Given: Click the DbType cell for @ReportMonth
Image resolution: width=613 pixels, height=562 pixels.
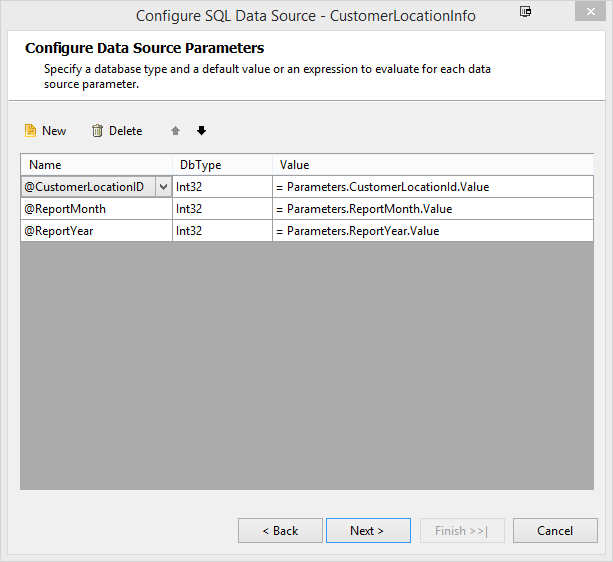Looking at the screenshot, I should pyautogui.click(x=222, y=209).
